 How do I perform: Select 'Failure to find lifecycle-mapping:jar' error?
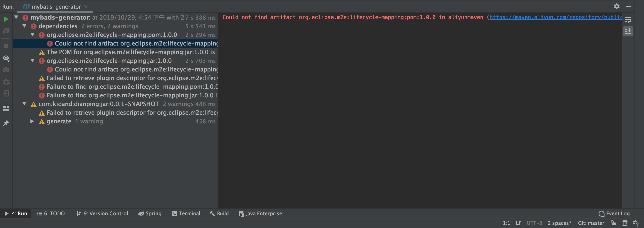(x=115, y=95)
